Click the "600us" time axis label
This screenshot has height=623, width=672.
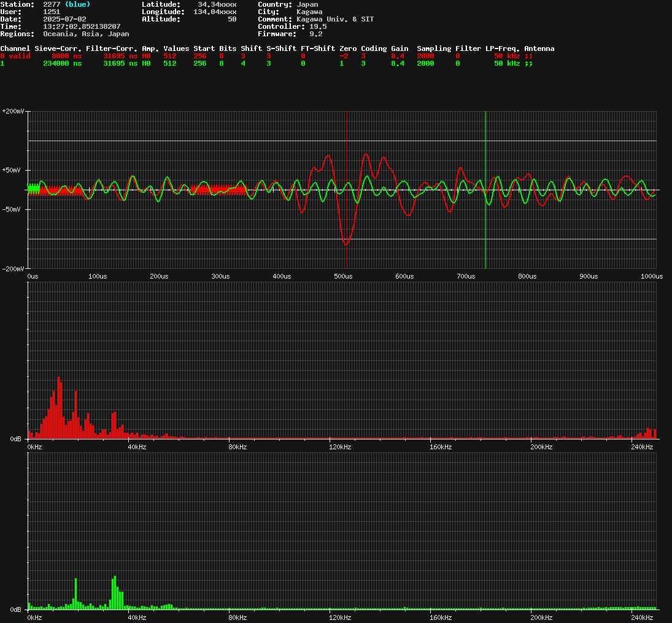(404, 277)
